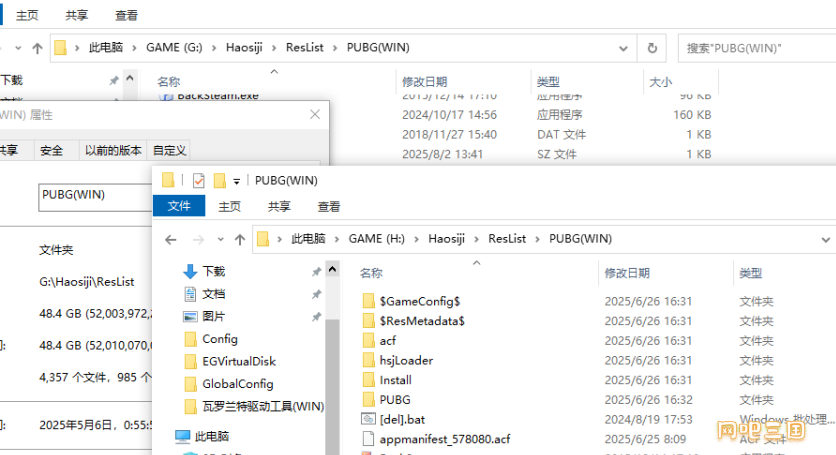Viewport: 836px width, 455px height.
Task: Sort by 修改日期 column in front window
Action: point(626,273)
